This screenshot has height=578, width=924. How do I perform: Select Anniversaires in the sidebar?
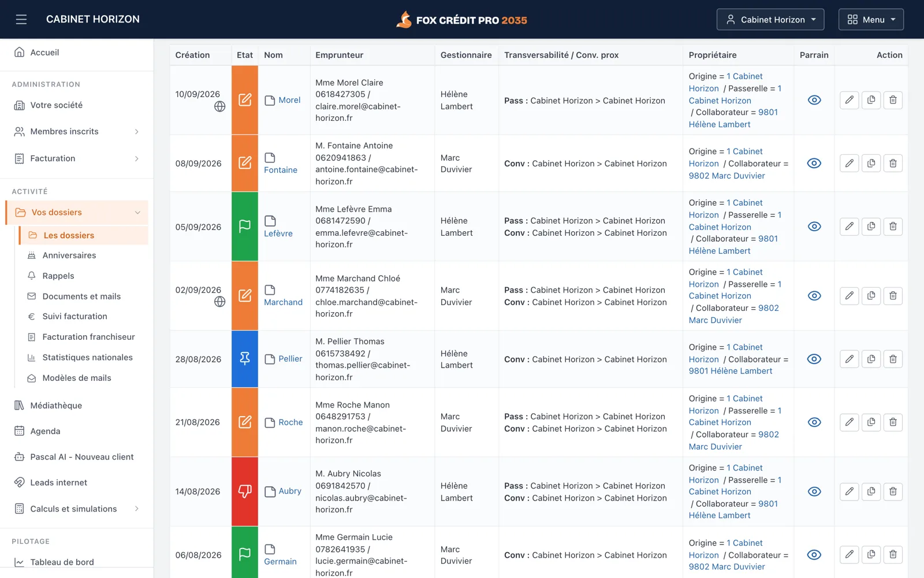(69, 255)
